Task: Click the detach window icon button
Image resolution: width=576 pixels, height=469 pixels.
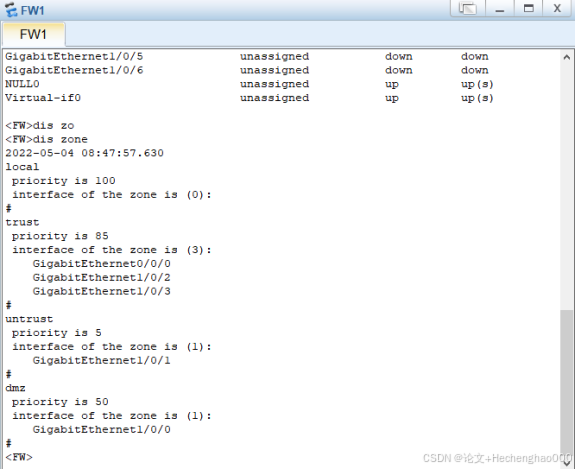Action: point(468,8)
